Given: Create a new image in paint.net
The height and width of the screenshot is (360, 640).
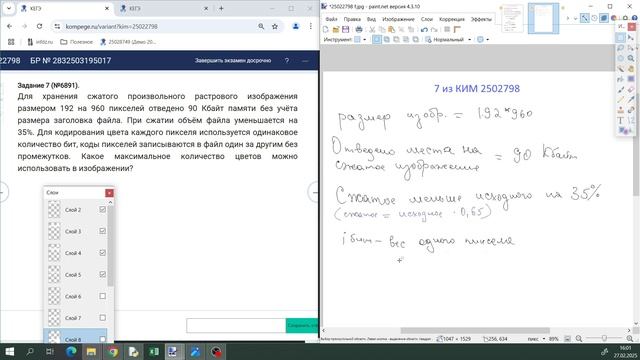Looking at the screenshot, I should [325, 29].
